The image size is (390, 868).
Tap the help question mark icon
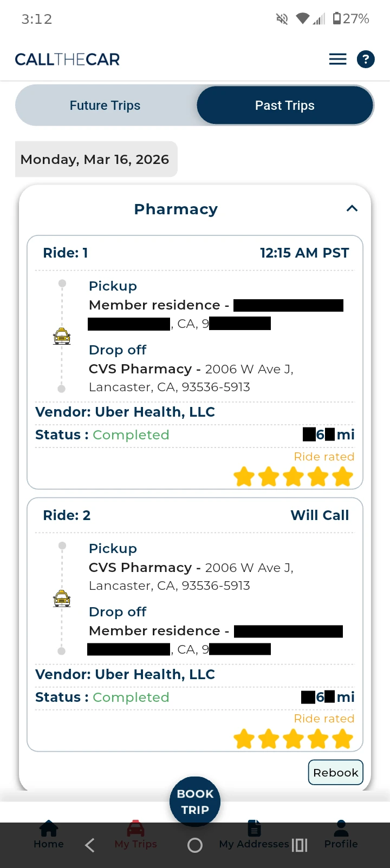[x=366, y=59]
